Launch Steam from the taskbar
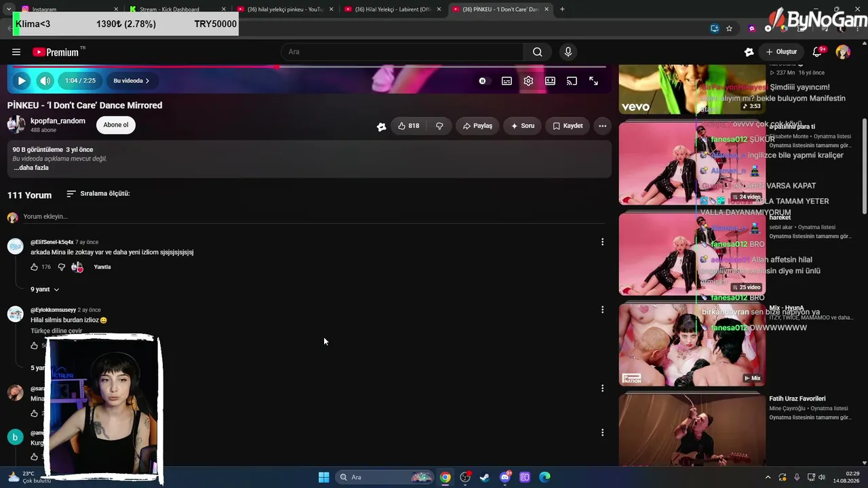868x488 pixels. 485,477
